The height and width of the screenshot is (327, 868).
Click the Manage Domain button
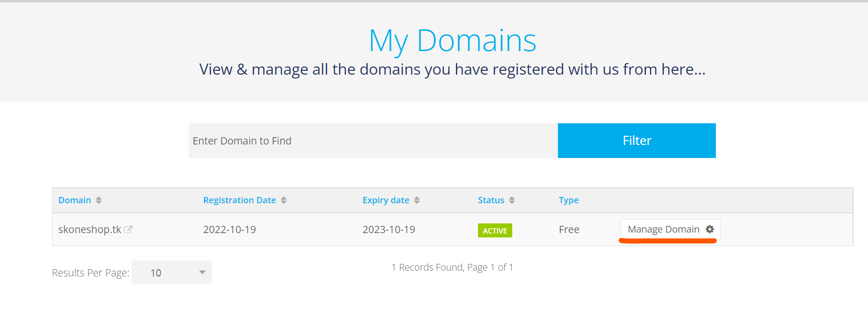click(x=670, y=229)
